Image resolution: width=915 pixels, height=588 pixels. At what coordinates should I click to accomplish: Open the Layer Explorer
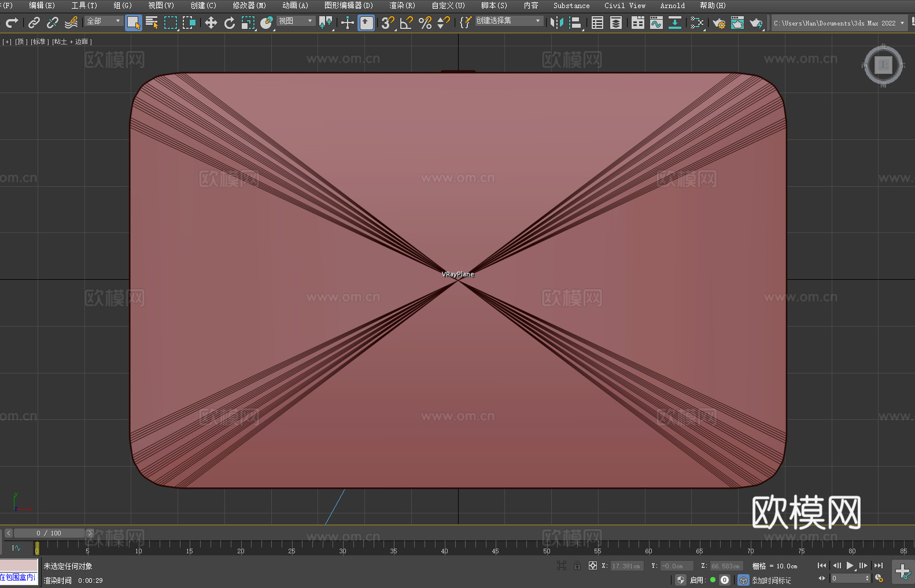coord(616,23)
